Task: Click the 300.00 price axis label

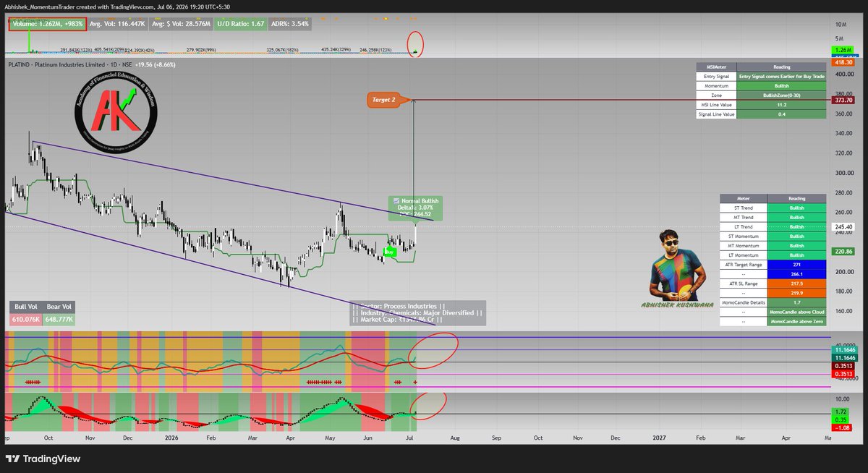Action: [843, 173]
